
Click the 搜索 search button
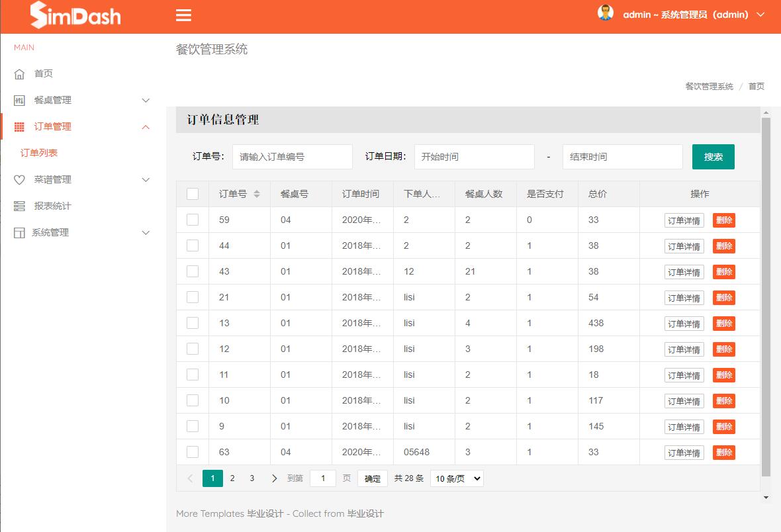[x=713, y=157]
